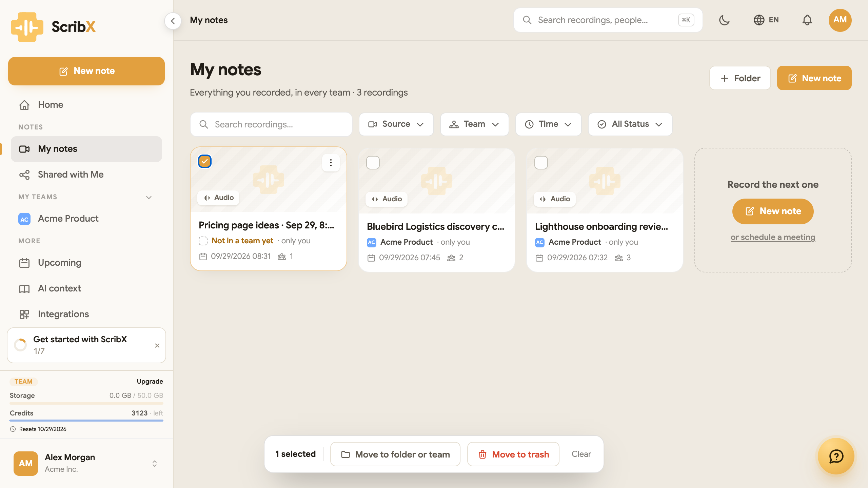This screenshot has width=868, height=488.
Task: Click the participants icon on the Lighthouse card
Action: pos(619,258)
